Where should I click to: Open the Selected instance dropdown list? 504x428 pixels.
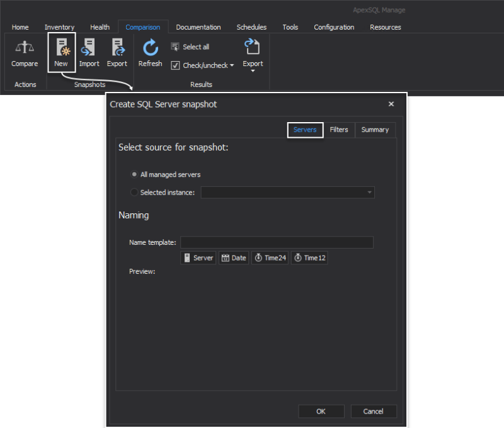pyautogui.click(x=287, y=192)
